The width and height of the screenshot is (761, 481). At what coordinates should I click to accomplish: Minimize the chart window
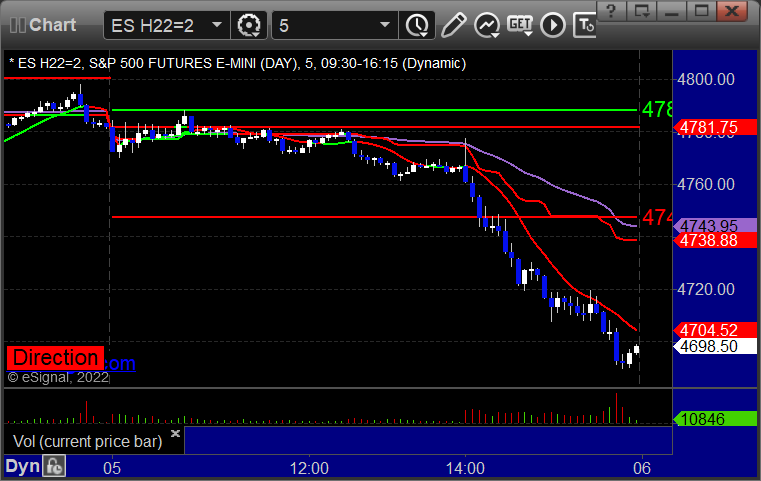(x=672, y=10)
